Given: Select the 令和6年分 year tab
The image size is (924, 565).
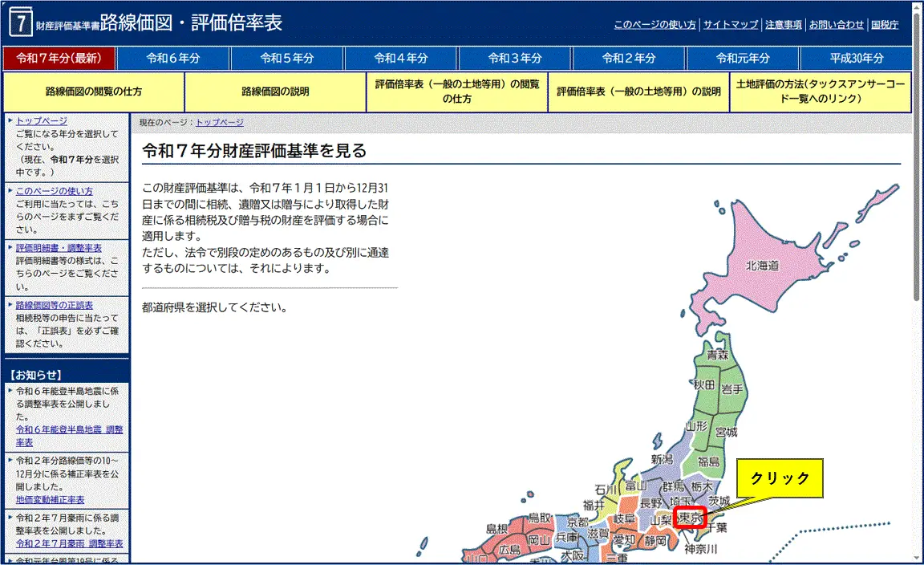Looking at the screenshot, I should coord(173,58).
